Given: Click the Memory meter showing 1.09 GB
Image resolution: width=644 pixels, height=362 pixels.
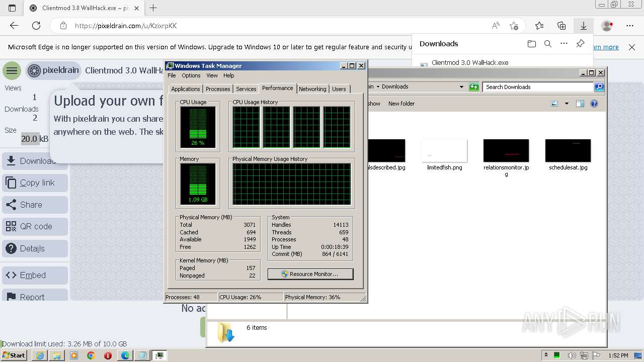Looking at the screenshot, I should coord(198,184).
